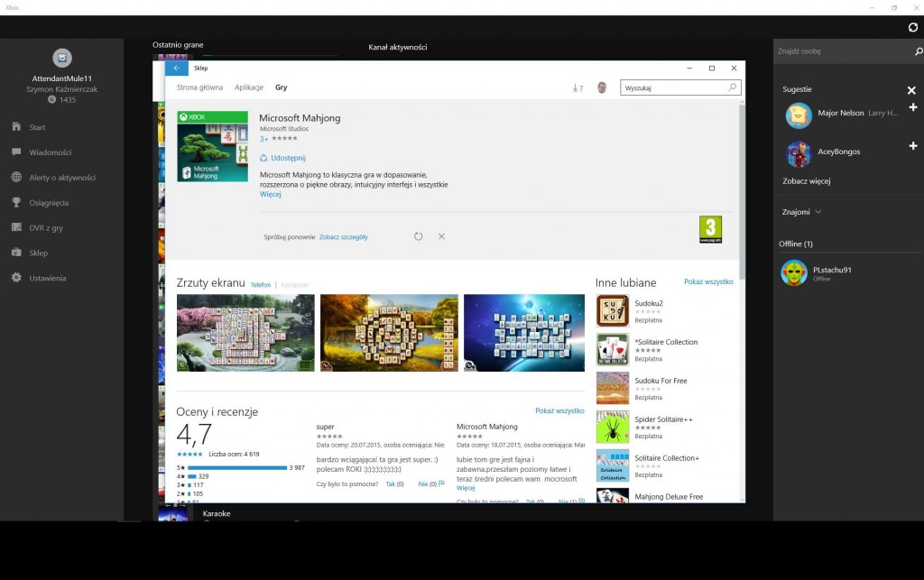Click Więcej under the app description

click(x=271, y=195)
